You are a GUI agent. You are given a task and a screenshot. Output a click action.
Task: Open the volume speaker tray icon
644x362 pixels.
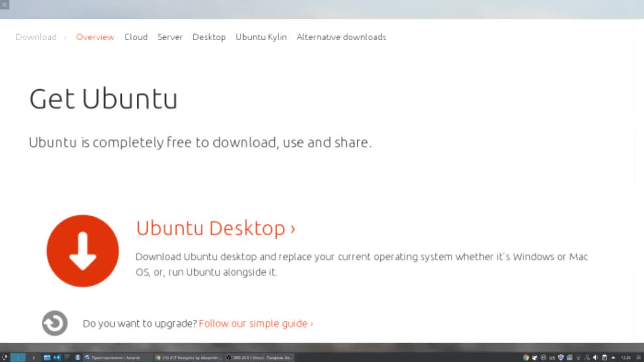click(595, 357)
